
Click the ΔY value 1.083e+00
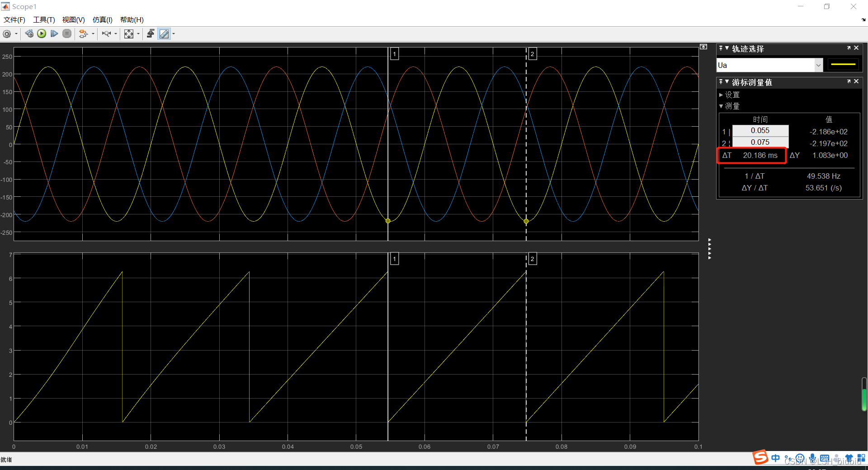tap(830, 156)
